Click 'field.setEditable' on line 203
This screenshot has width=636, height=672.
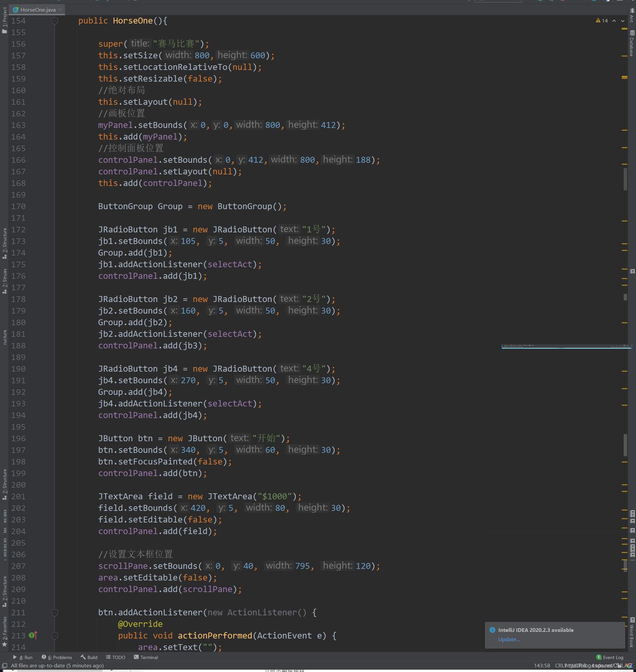click(x=140, y=519)
